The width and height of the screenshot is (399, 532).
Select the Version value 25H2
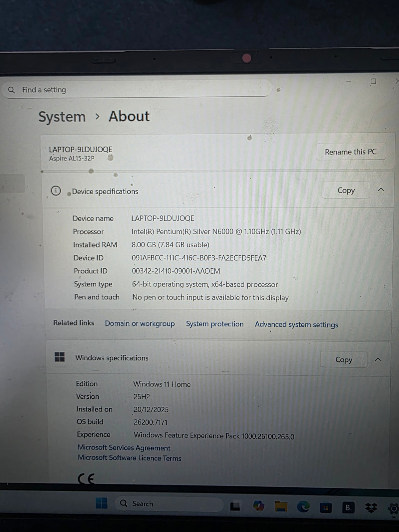coord(142,397)
